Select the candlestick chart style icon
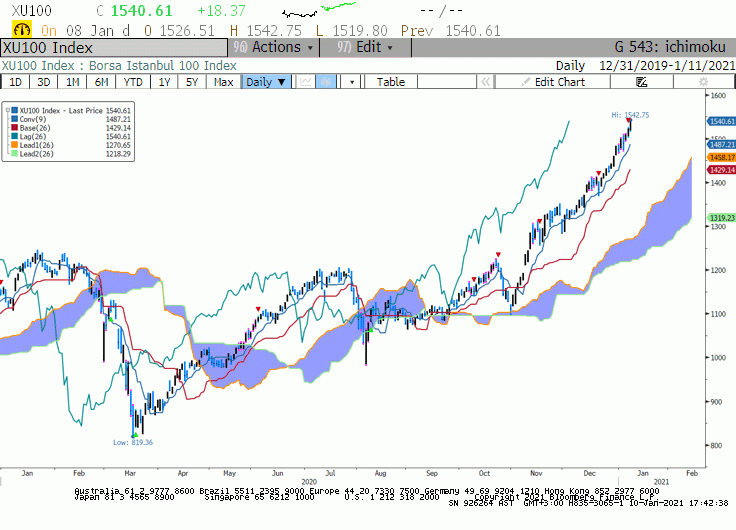Viewport: 736px width, 530px height. pos(326,82)
